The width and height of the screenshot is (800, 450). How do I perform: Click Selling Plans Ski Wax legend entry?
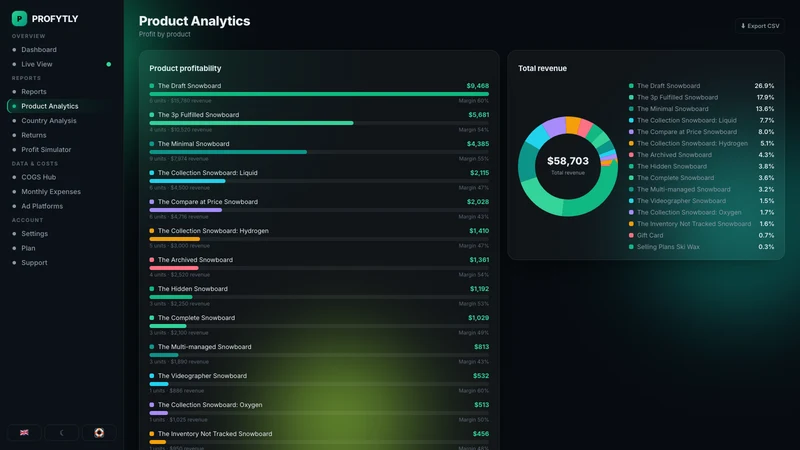tap(702, 247)
